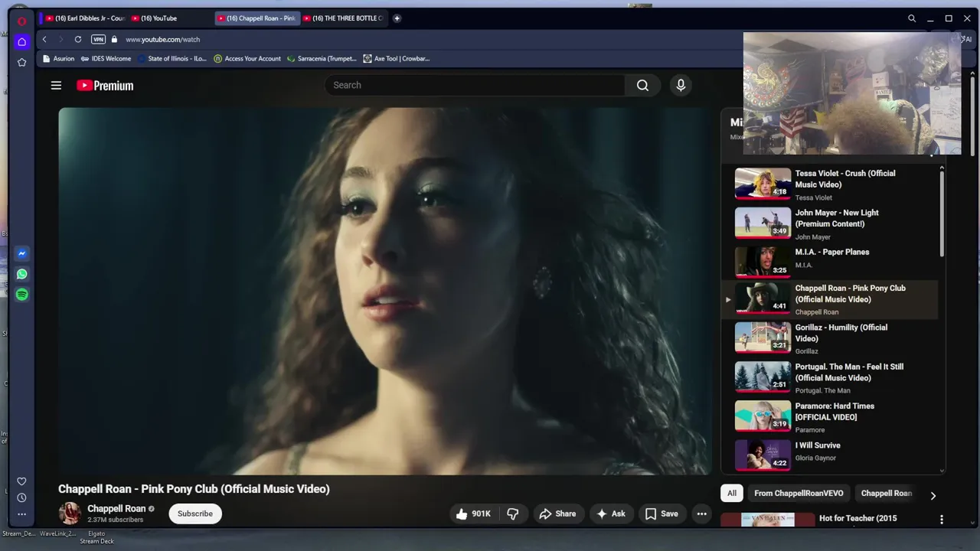Select the From ChappellRoanVEVO chip
980x551 pixels.
point(799,494)
